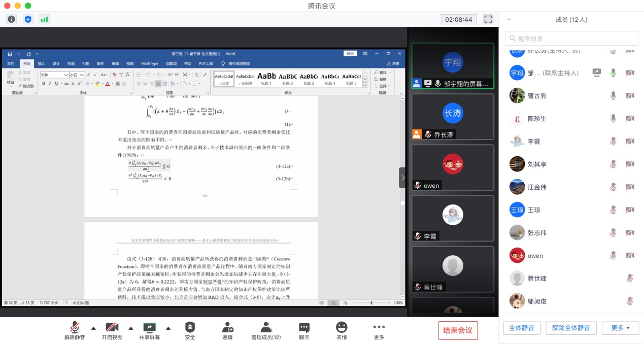The height and width of the screenshot is (344, 644).
Task: Toggle microphone for 陶珍生
Action: pos(613,118)
